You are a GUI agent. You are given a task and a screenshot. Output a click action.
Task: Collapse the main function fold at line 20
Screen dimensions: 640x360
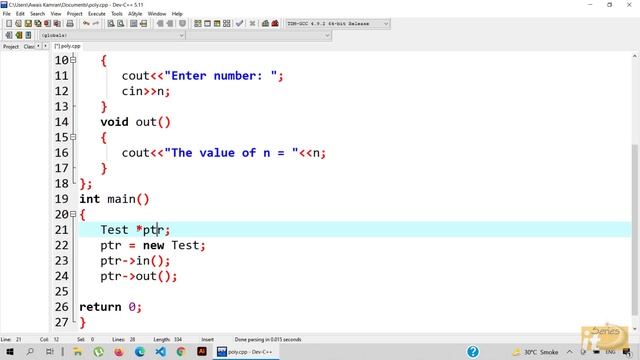pyautogui.click(x=73, y=214)
